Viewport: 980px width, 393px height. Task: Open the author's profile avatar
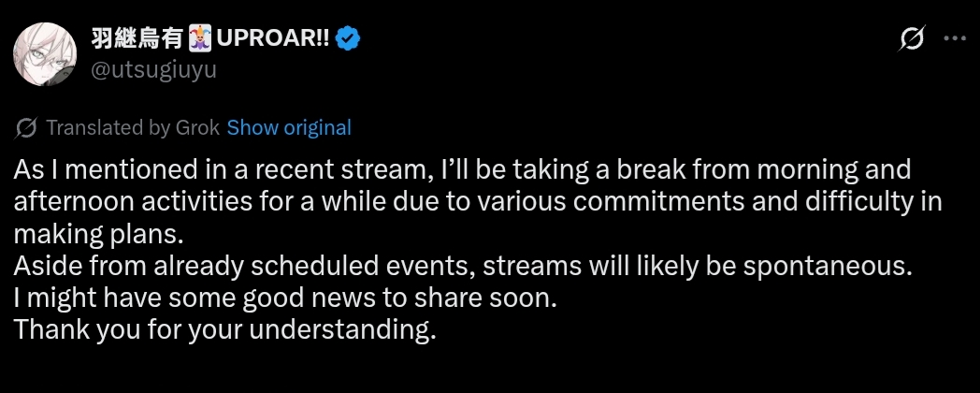45,54
